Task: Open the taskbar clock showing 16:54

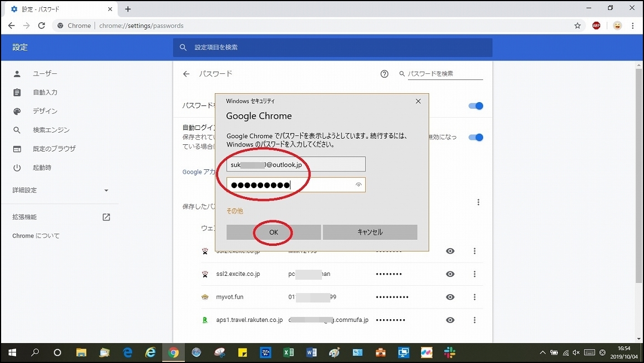Action: 624,352
